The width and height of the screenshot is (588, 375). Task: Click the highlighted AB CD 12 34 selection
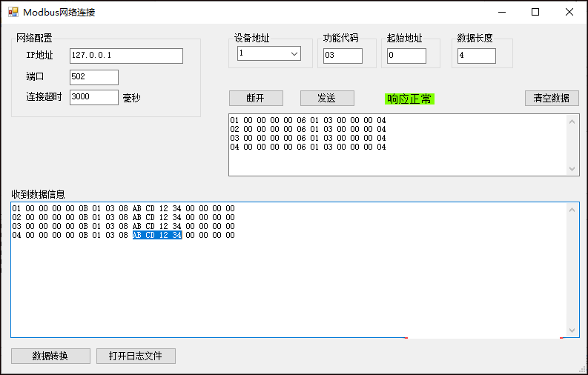click(157, 235)
